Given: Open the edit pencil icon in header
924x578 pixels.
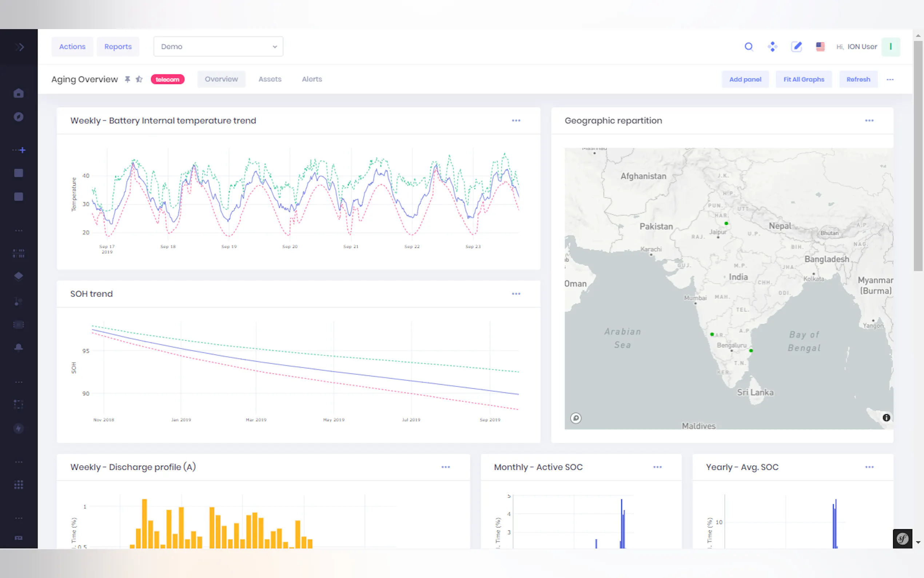Looking at the screenshot, I should pos(796,47).
